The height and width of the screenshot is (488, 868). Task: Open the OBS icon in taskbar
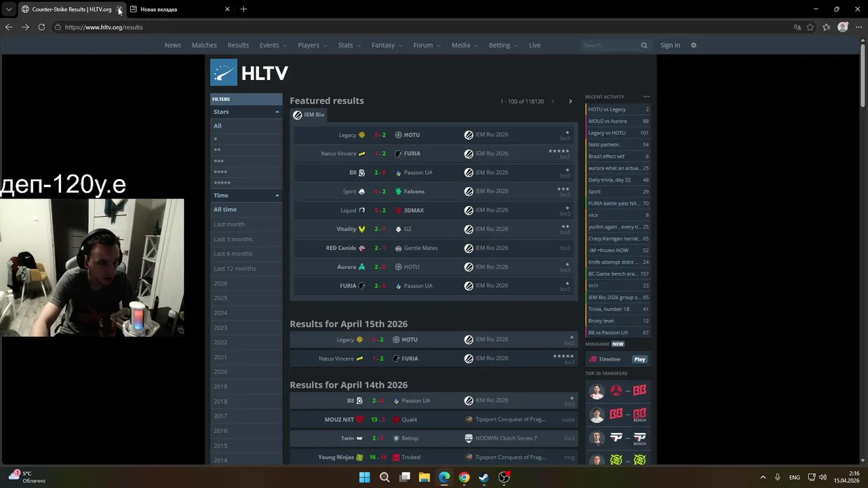click(504, 477)
